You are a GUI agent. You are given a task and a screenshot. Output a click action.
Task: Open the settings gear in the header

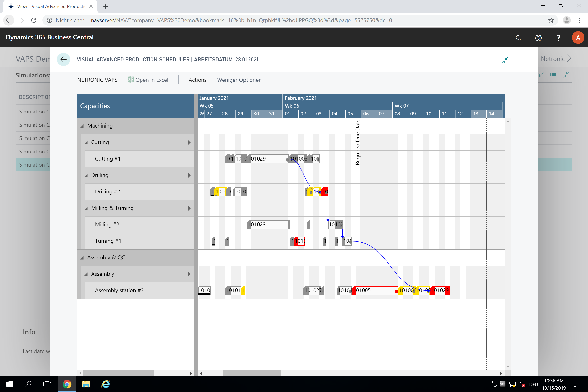click(x=538, y=38)
